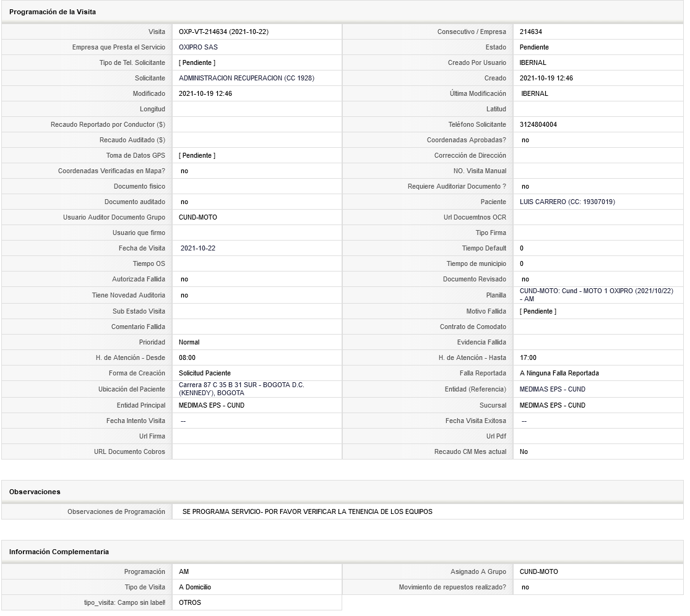Select the Creado Por Usuario value IBERNAL
Screen dimensions: 690x616
click(533, 62)
